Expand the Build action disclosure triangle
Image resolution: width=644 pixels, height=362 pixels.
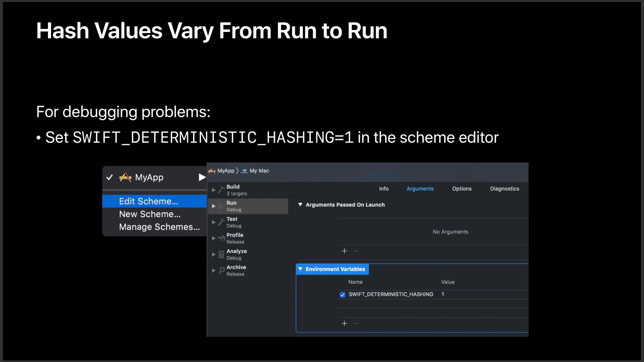click(x=214, y=190)
